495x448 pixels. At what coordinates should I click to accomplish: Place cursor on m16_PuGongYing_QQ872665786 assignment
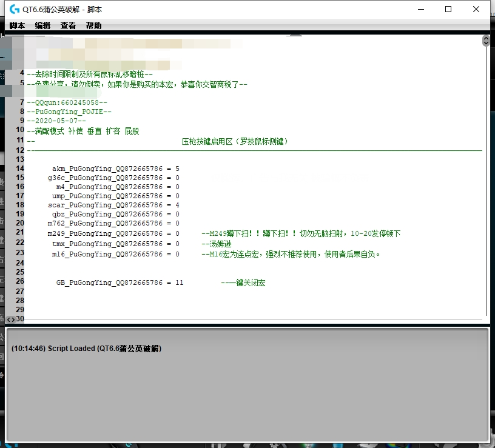(116, 254)
